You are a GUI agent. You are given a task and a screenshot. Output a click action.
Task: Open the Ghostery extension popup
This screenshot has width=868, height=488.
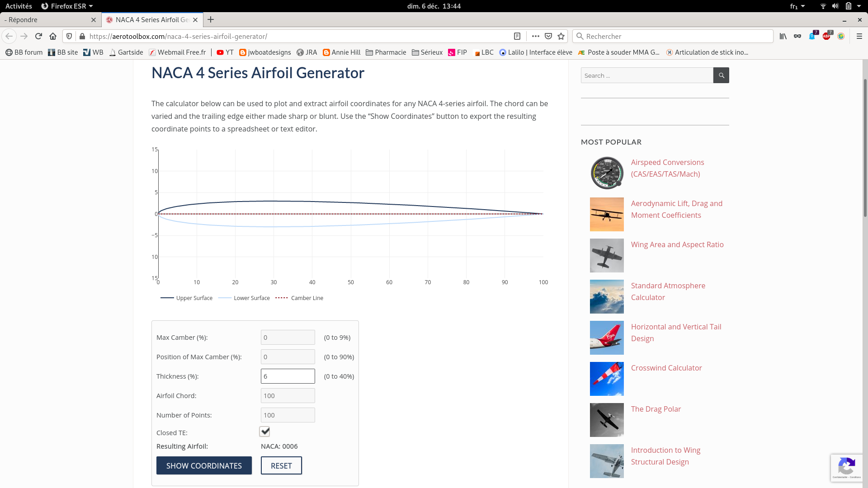coord(812,36)
